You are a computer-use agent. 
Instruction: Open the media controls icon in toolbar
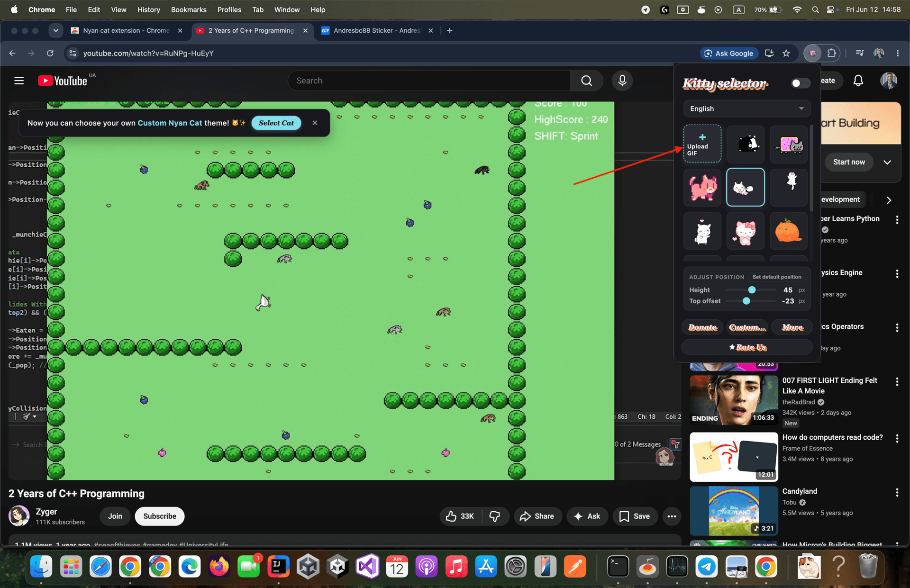pos(859,53)
